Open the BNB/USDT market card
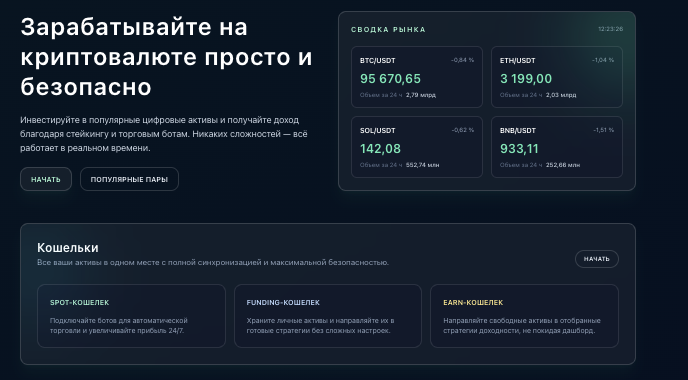The height and width of the screenshot is (380, 688). pyautogui.click(x=557, y=147)
